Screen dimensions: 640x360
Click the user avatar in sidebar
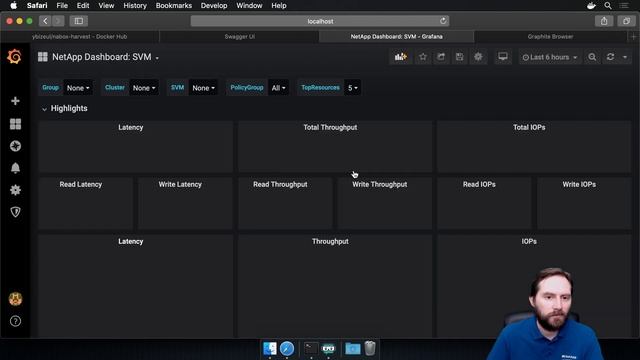tap(16, 299)
